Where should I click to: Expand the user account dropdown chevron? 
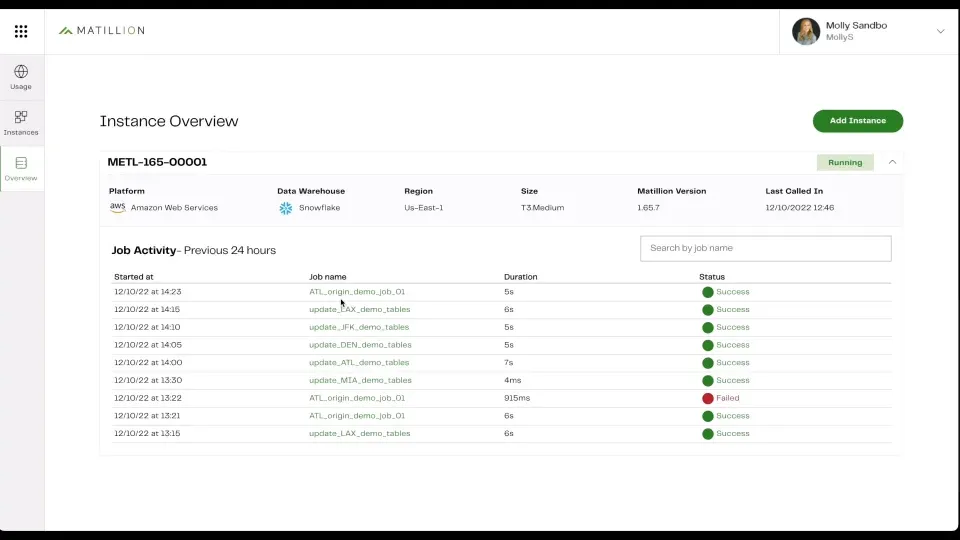tap(940, 31)
